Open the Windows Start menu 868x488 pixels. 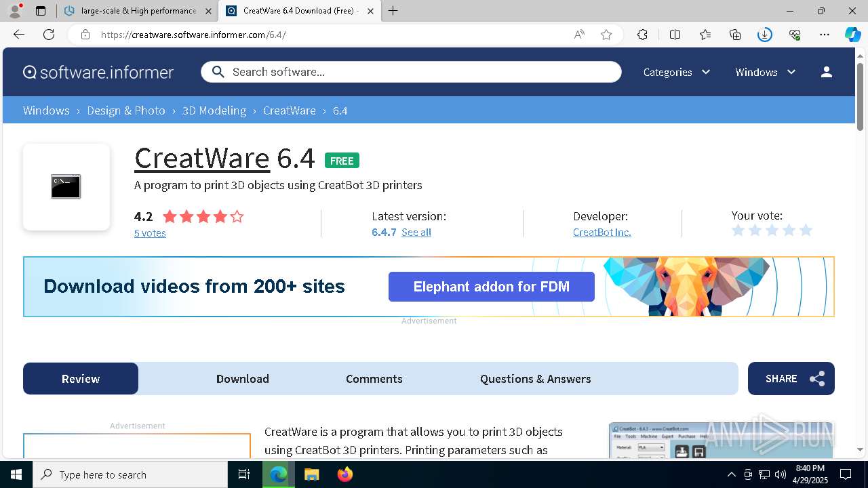pos(16,474)
